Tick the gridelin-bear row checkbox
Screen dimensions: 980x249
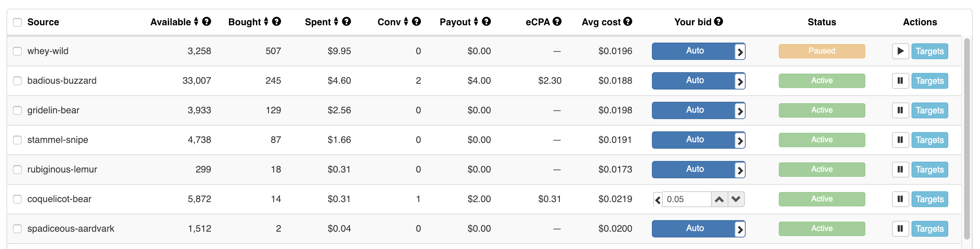pos(18,110)
